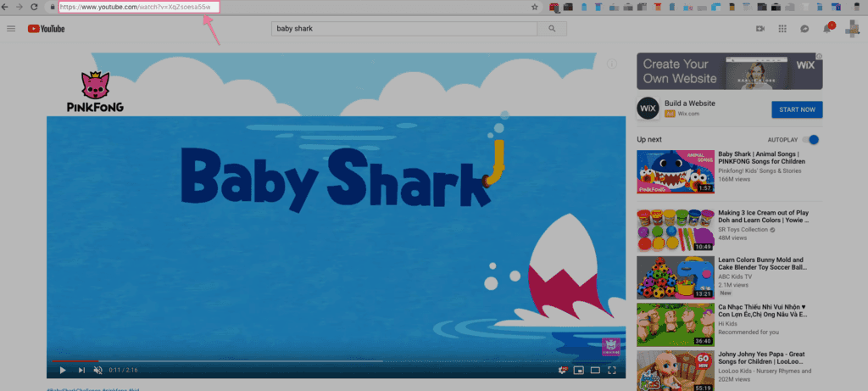Image resolution: width=868 pixels, height=391 pixels.
Task: Open the SR Toys Collection channel
Action: click(x=744, y=230)
